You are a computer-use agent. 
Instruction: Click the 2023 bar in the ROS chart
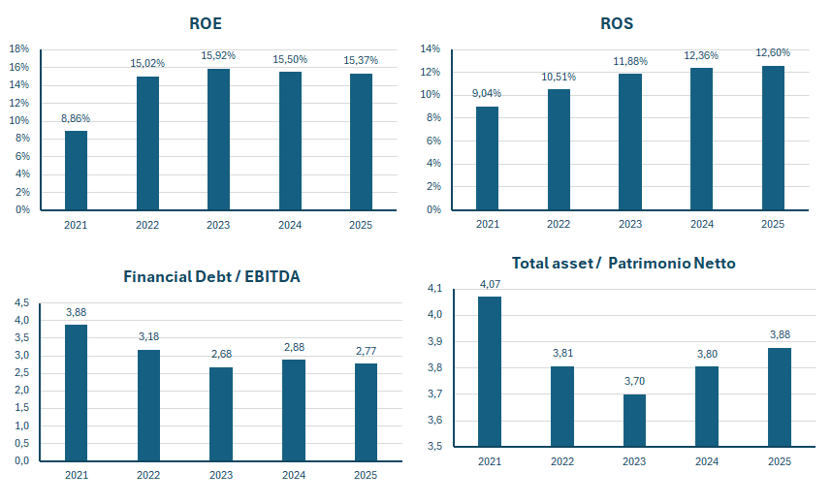point(630,142)
